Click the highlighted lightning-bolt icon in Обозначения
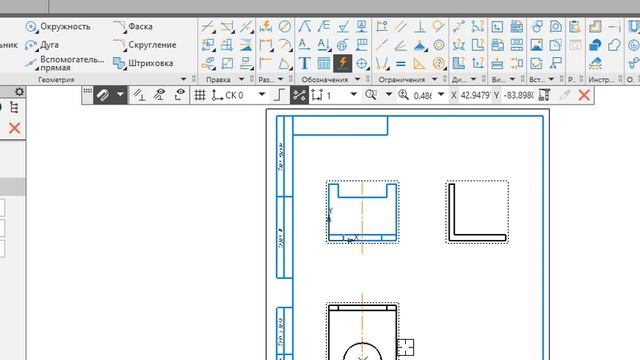The width and height of the screenshot is (640, 360). pyautogui.click(x=342, y=63)
